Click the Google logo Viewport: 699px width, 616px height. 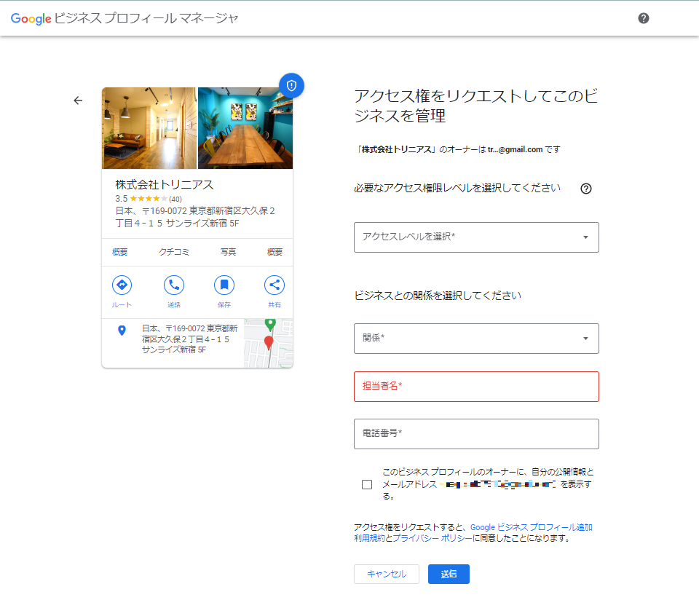31,18
